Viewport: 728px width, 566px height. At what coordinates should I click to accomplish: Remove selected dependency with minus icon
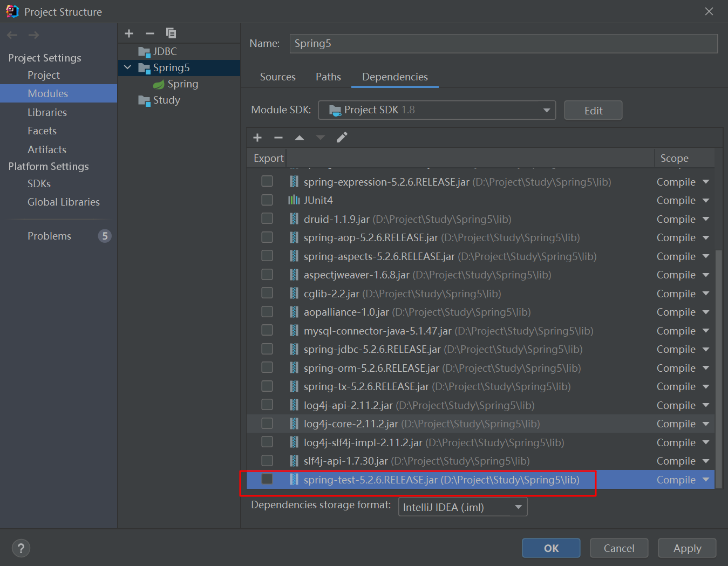278,138
